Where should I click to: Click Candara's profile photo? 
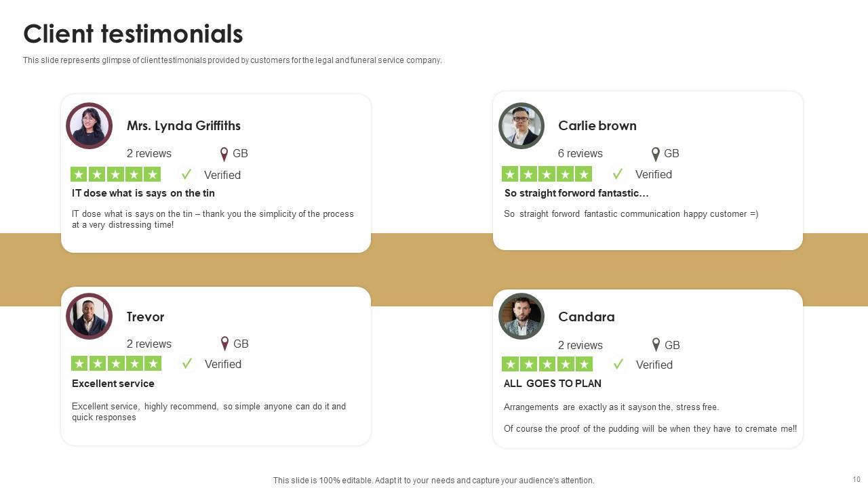pyautogui.click(x=521, y=317)
